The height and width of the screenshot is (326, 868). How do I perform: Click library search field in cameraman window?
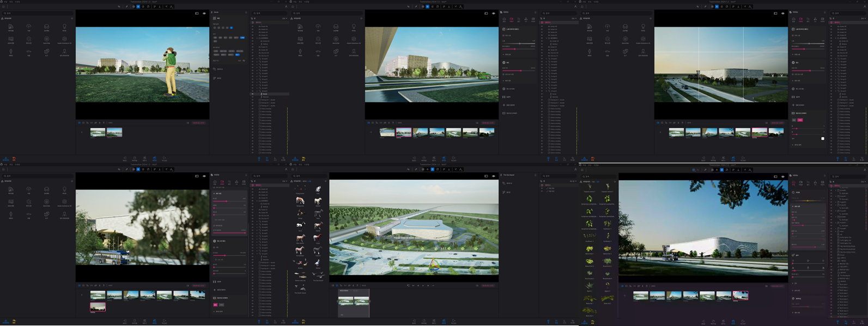coord(38,13)
